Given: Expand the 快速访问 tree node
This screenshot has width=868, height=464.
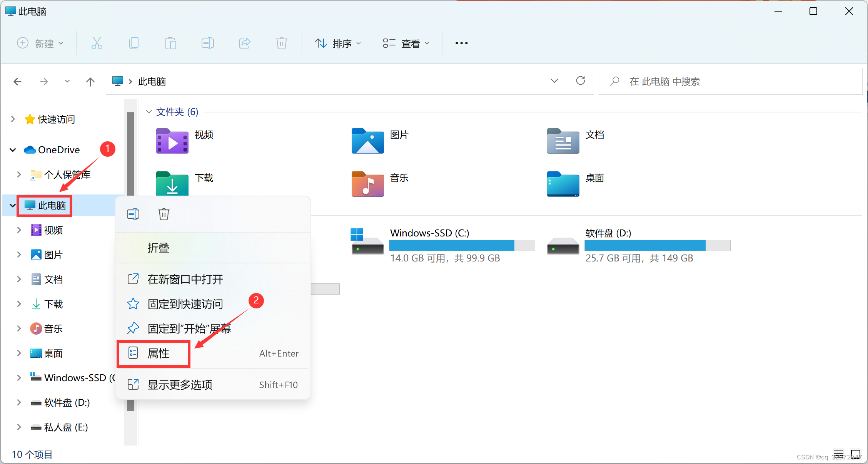Looking at the screenshot, I should (13, 119).
